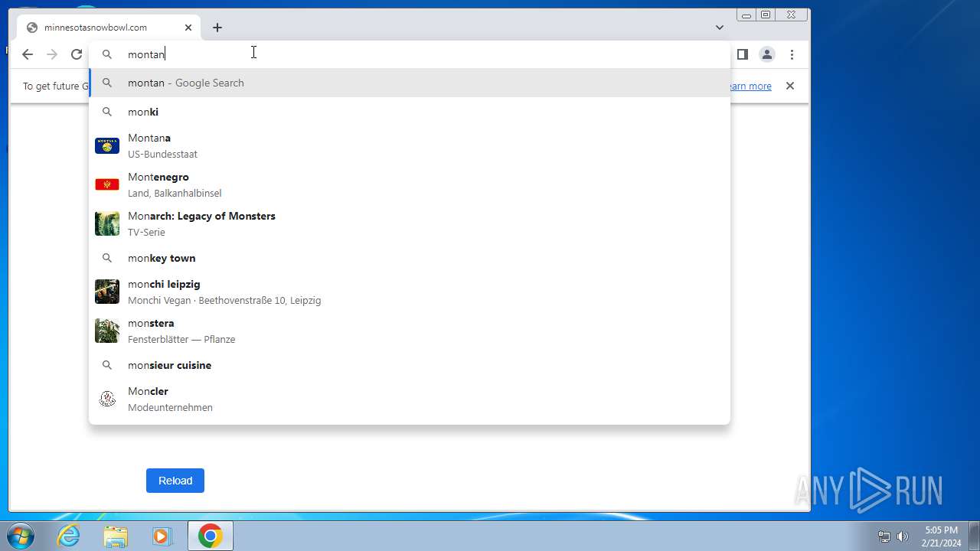This screenshot has width=980, height=551.
Task: Select the minnesotasnowbowl.com tab
Action: [109, 28]
